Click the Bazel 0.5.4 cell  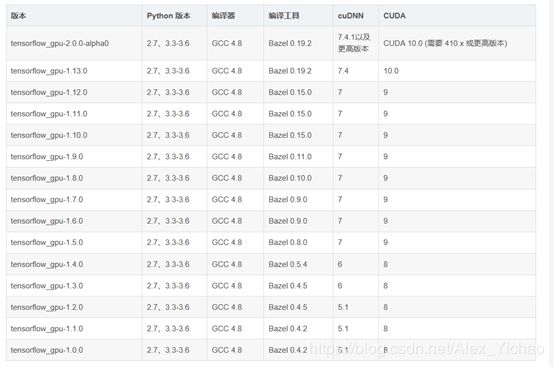coord(288,264)
